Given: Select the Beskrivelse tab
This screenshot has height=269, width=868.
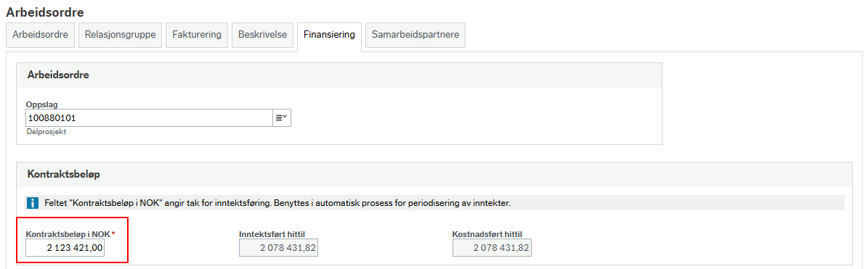Looking at the screenshot, I should [x=262, y=35].
